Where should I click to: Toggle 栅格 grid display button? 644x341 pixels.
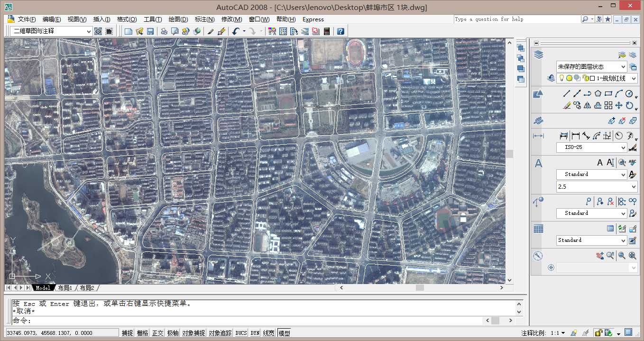142,333
